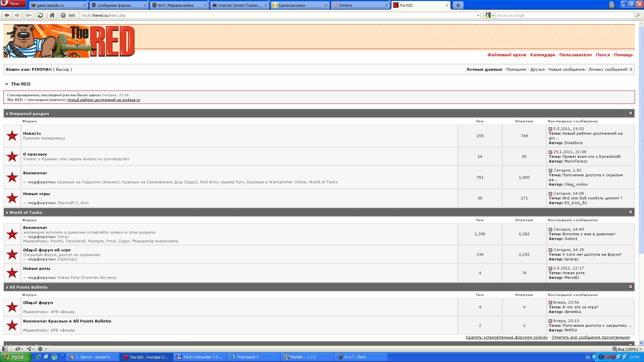Open the Opera Меню button
644x362 pixels.
(13, 4)
